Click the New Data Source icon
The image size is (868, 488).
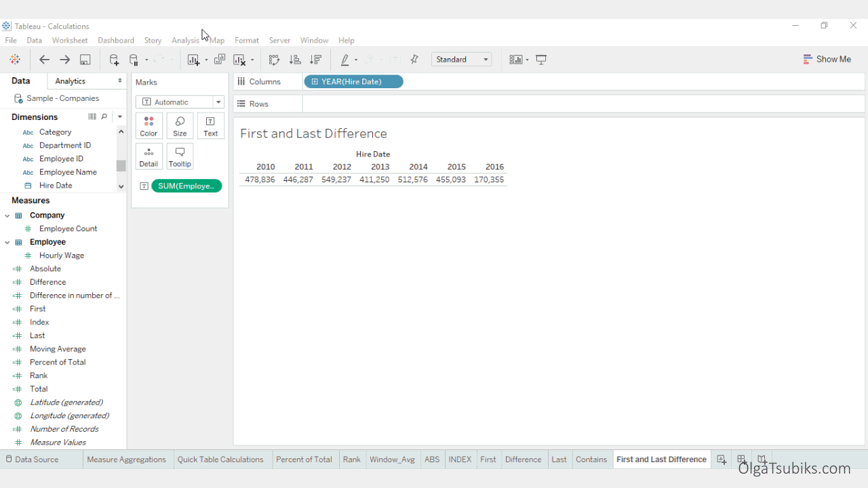point(114,60)
